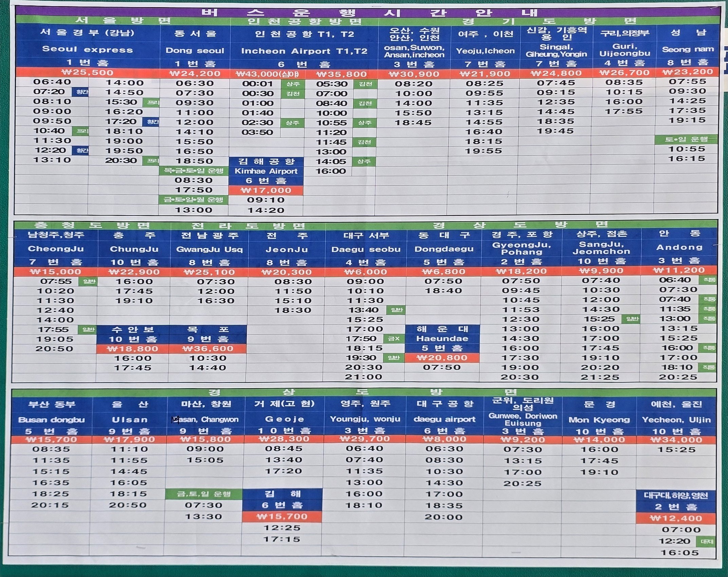Screen dimensions: 728x577
Task: Click the 금X tag beside 17:50
Action: (x=394, y=338)
